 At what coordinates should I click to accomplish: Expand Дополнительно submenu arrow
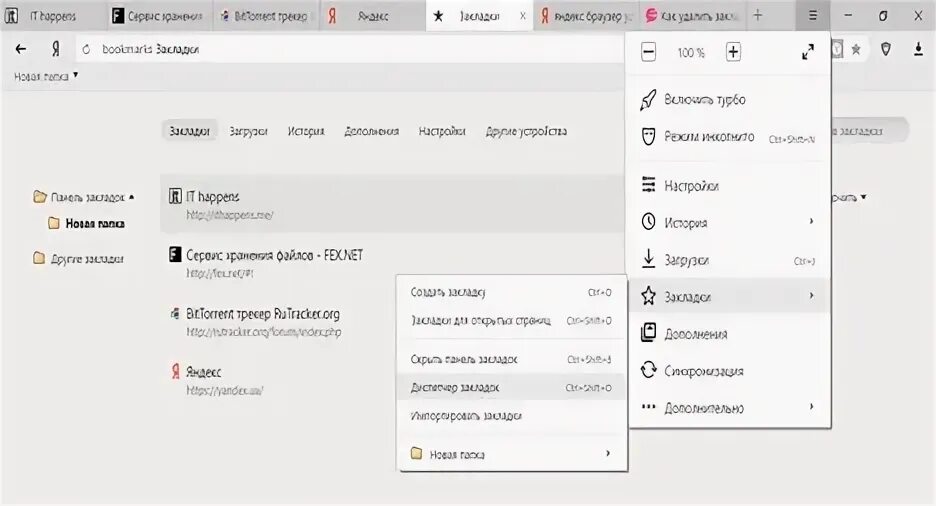(x=811, y=407)
